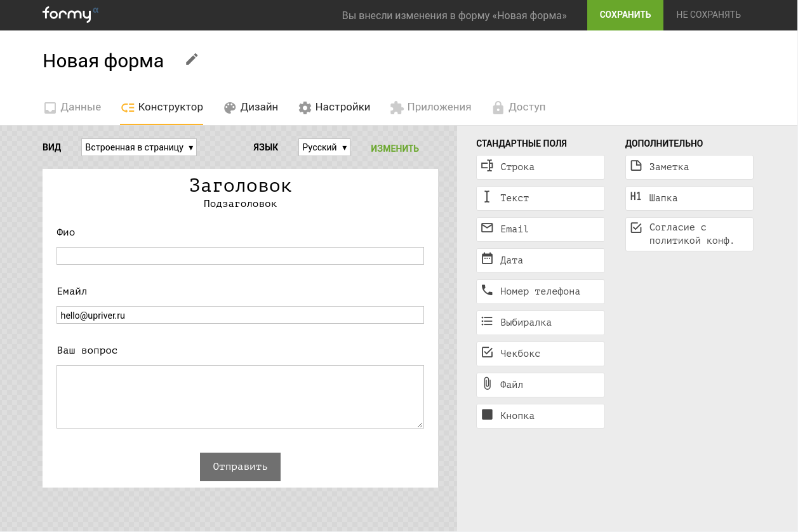798x532 pixels.
Task: Click the privacy consent checkbox icon
Action: pyautogui.click(x=636, y=227)
